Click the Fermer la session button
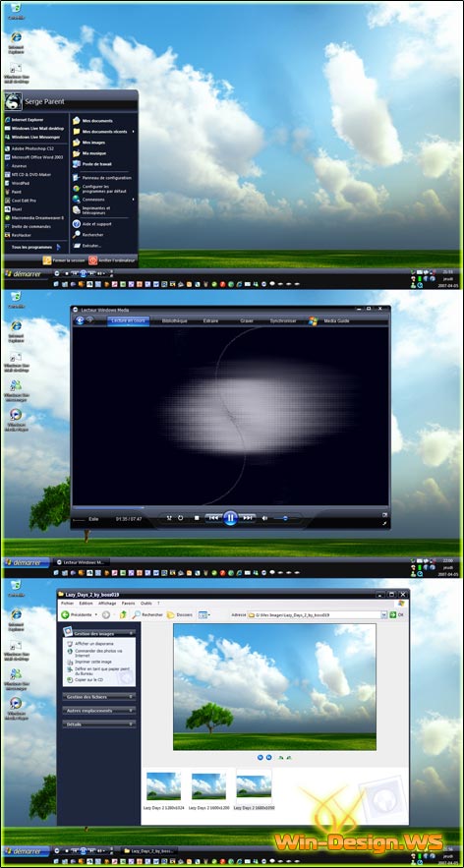This screenshot has height=868, width=464. [64, 260]
